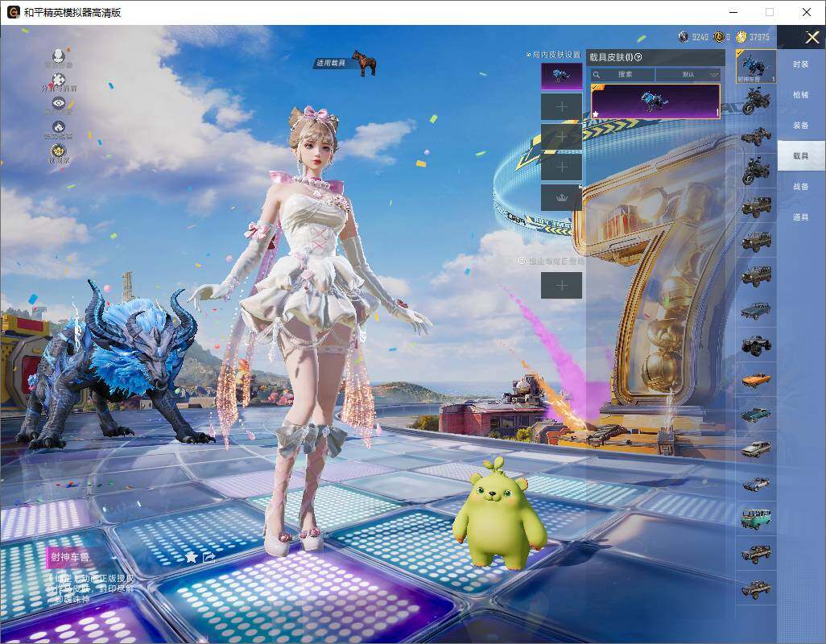Switch to the 战备 tab

[801, 187]
